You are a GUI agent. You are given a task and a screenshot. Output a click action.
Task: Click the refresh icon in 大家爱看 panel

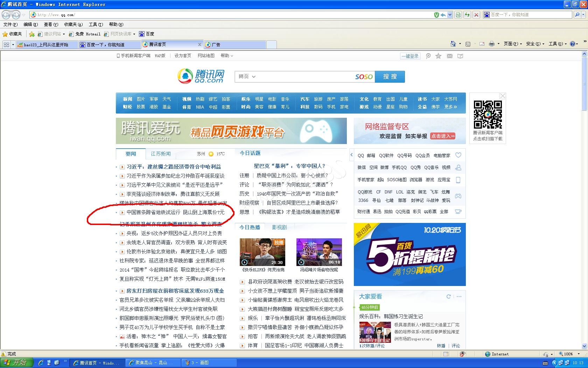449,297
